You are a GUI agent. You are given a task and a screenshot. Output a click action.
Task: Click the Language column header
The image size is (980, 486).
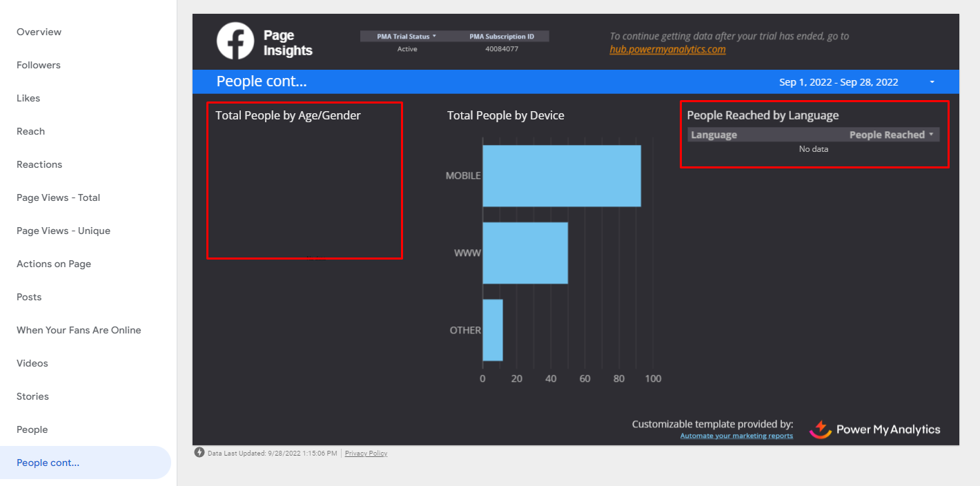click(x=714, y=135)
